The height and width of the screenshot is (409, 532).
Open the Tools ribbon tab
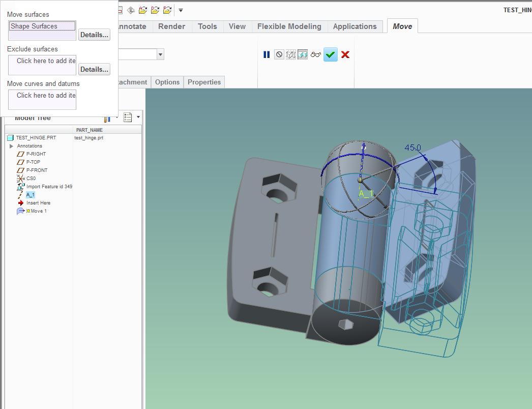tap(208, 26)
